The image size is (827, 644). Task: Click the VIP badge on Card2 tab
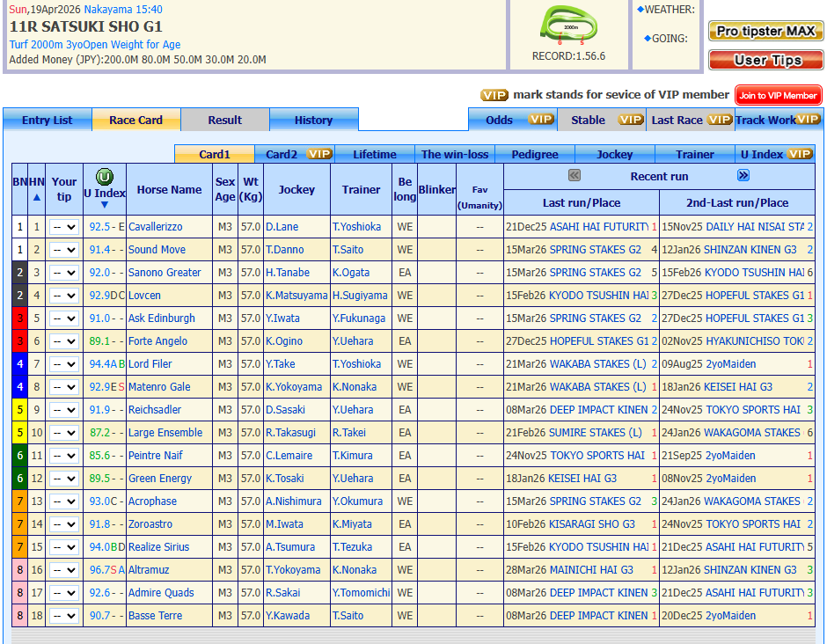[319, 154]
